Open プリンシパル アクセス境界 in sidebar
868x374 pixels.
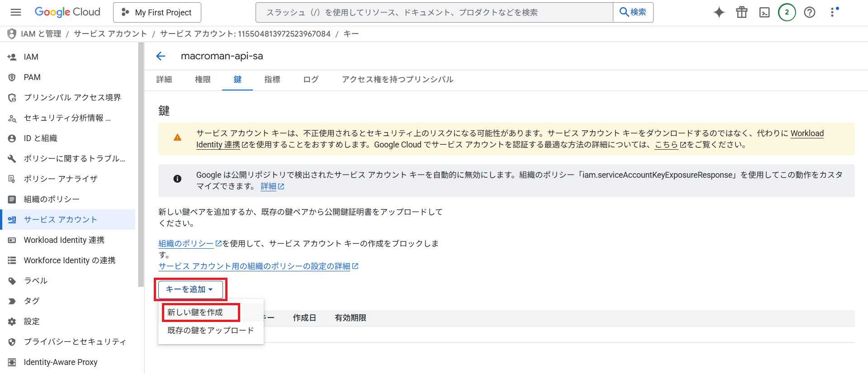pos(68,98)
